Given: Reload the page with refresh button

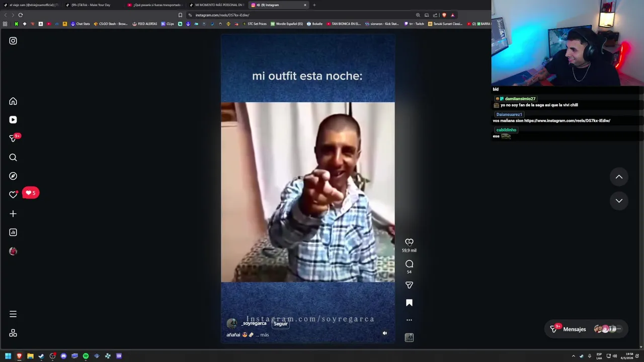Looking at the screenshot, I should (x=21, y=15).
